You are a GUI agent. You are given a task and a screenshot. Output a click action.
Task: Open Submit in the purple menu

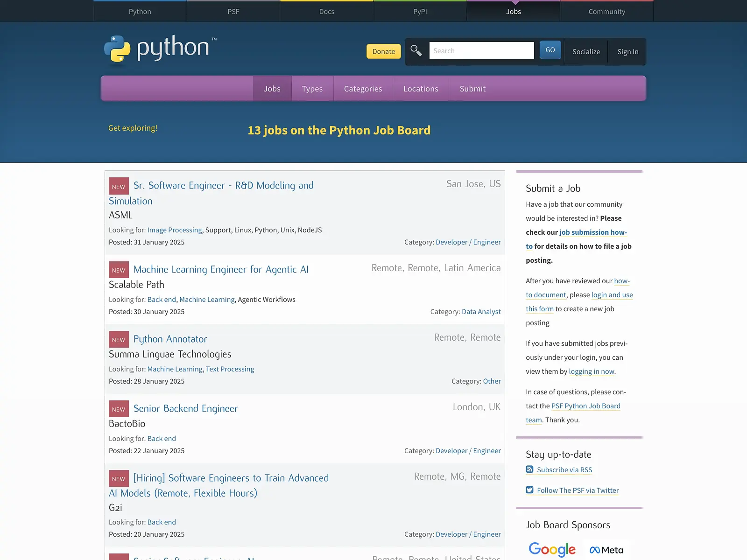472,89
